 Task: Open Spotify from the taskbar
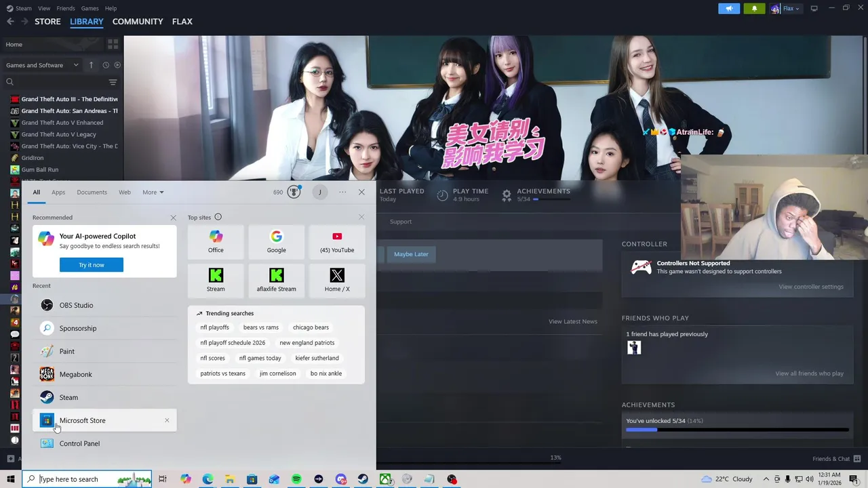pyautogui.click(x=296, y=479)
